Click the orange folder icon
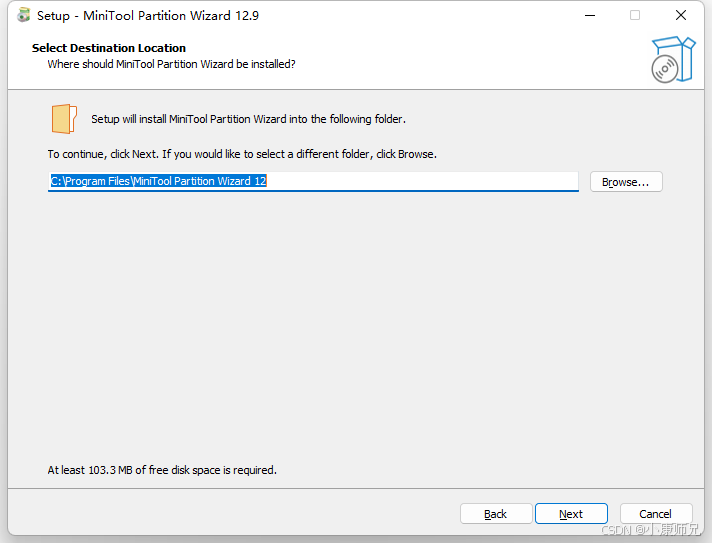The width and height of the screenshot is (712, 543). pyautogui.click(x=64, y=119)
